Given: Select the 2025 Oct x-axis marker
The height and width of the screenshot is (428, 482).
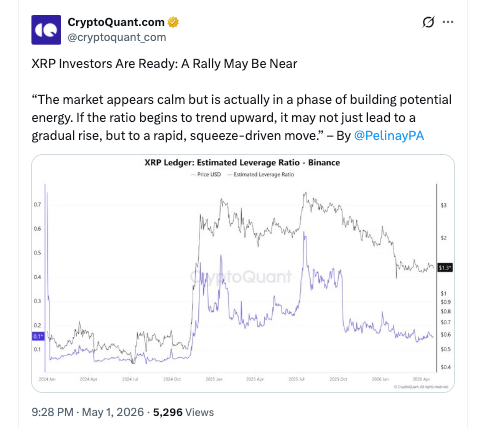Looking at the screenshot, I should tap(338, 379).
